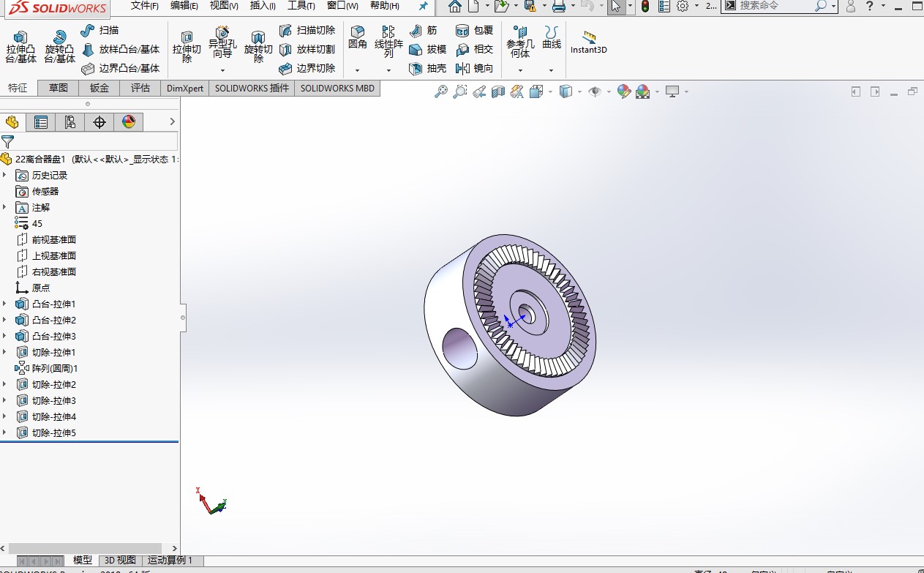Click the zoom to fit magnifier icon

[x=441, y=91]
